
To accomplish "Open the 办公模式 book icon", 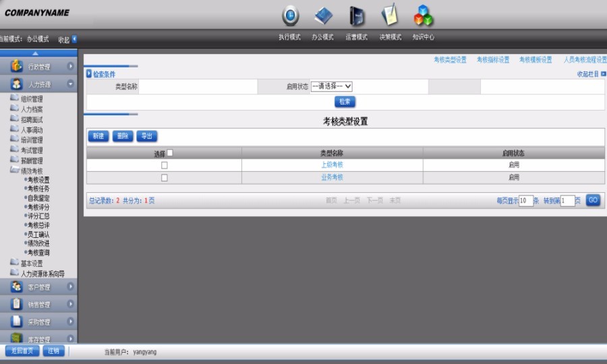I will [x=323, y=16].
